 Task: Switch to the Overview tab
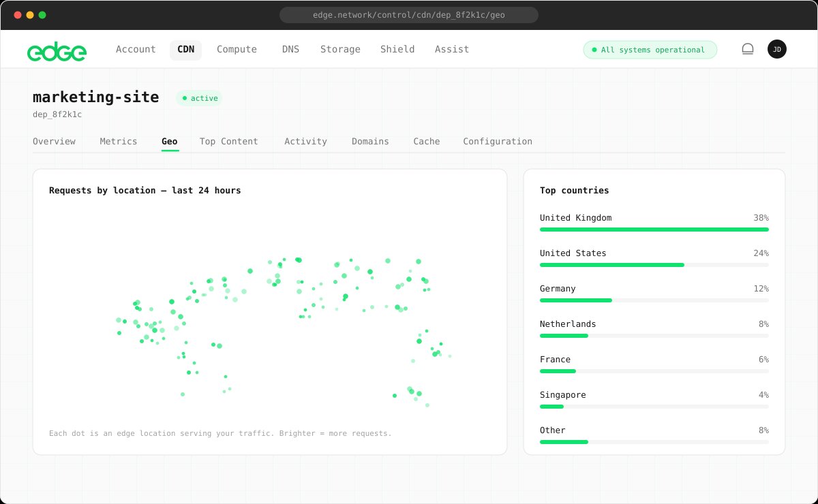coord(54,142)
